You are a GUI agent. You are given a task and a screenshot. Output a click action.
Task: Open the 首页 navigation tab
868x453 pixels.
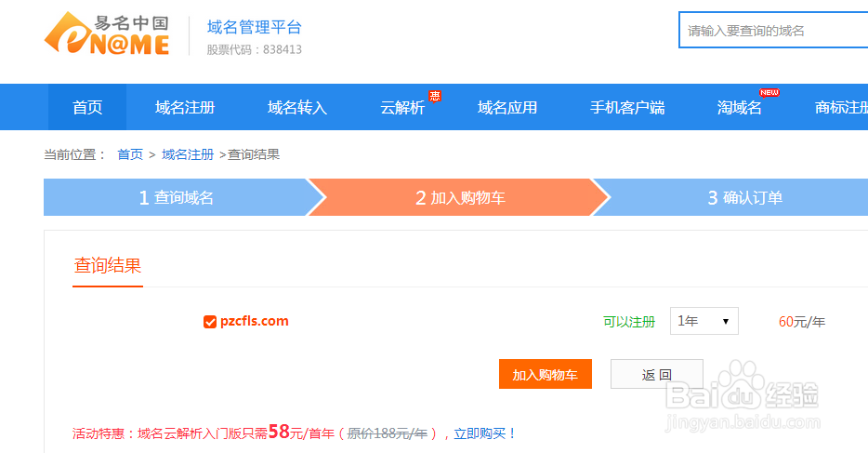(x=87, y=107)
